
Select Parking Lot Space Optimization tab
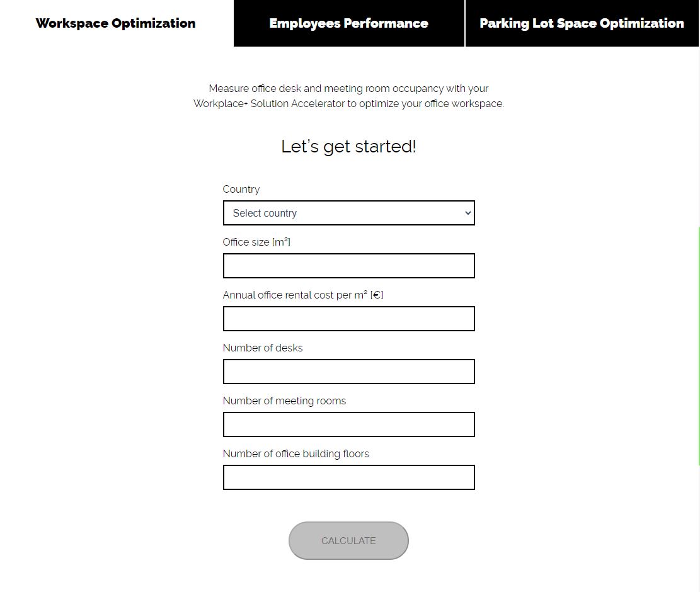click(582, 23)
